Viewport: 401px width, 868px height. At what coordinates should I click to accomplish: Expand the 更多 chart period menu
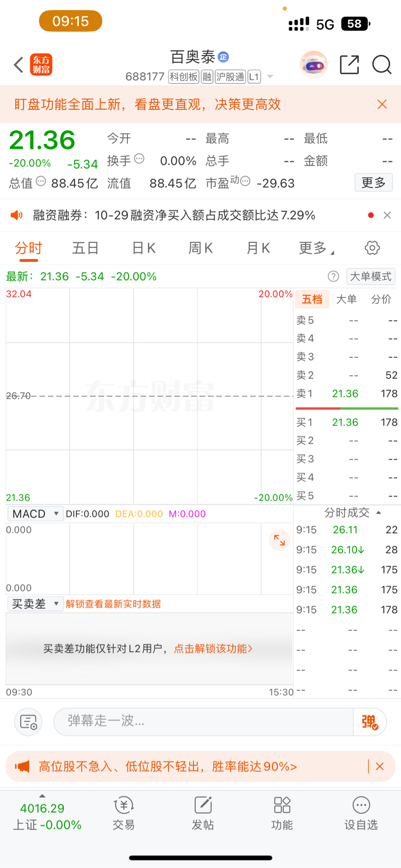coord(316,248)
